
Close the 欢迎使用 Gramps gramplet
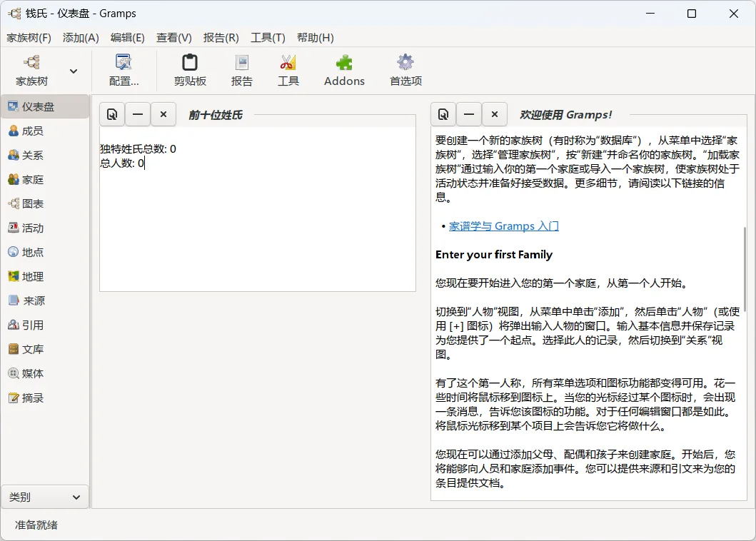click(x=495, y=114)
